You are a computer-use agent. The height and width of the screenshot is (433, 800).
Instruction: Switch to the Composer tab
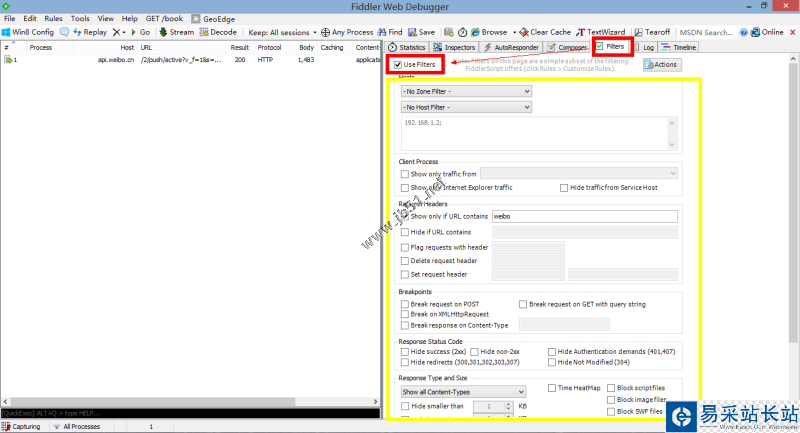567,47
